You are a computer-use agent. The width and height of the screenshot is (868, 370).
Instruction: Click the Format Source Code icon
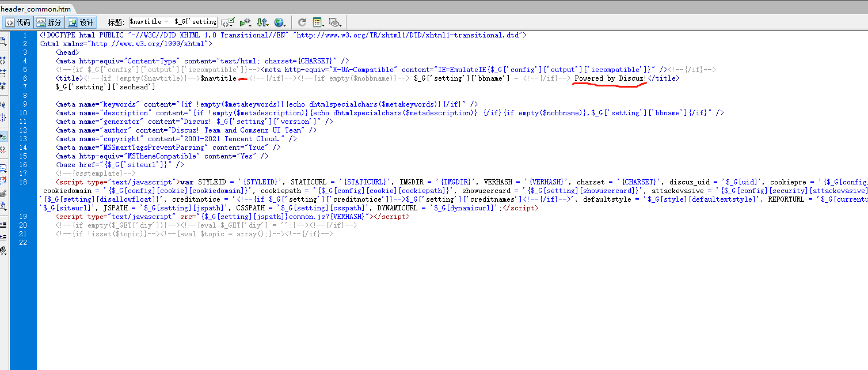pyautogui.click(x=3, y=250)
